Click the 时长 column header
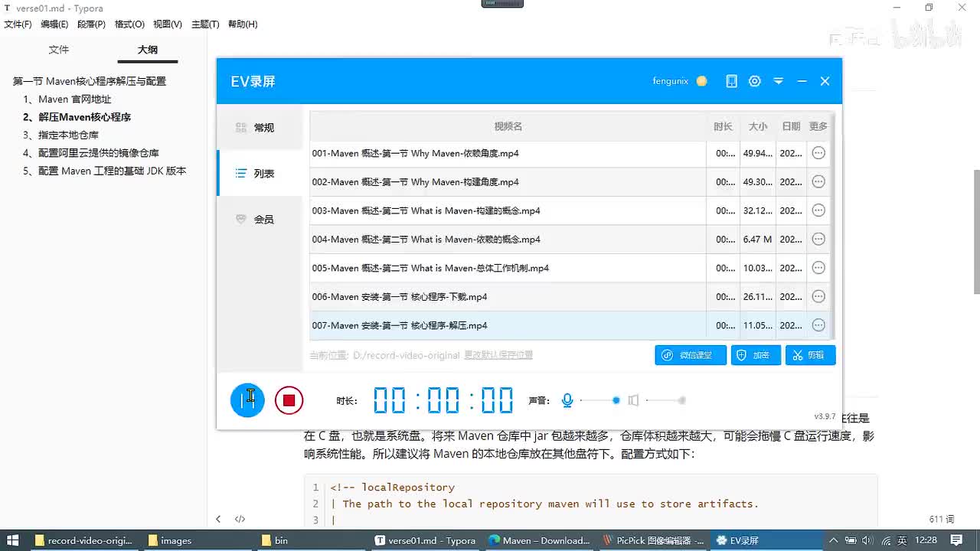980x551 pixels. (x=723, y=126)
